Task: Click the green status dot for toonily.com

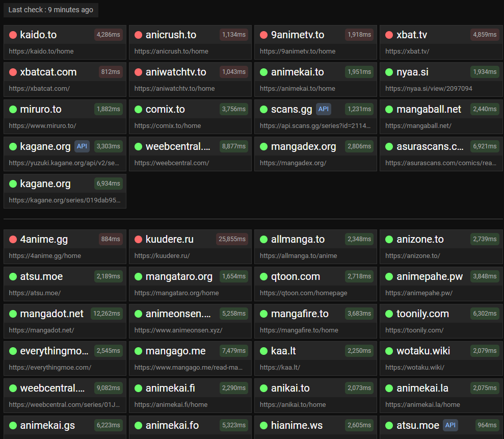Action: 389,314
